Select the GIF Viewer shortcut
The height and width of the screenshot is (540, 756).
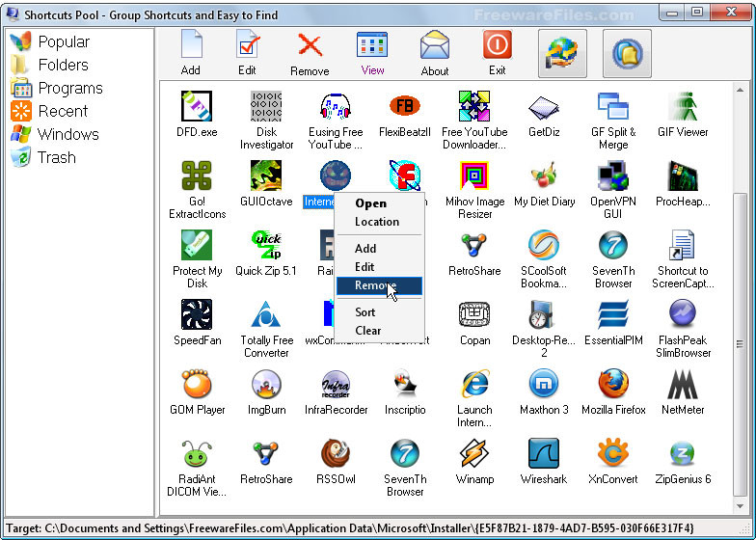point(683,114)
